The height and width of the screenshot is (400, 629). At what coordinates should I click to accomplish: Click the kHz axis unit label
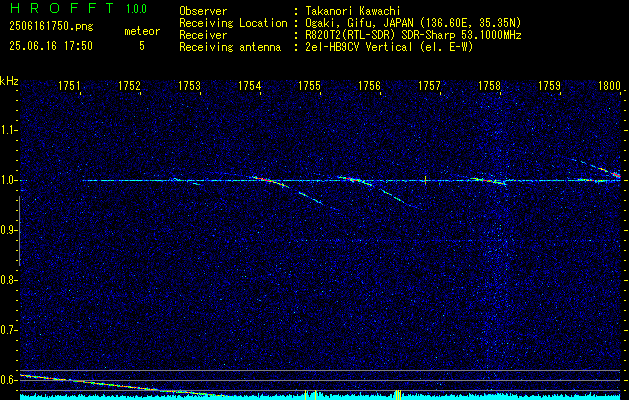click(x=9, y=81)
